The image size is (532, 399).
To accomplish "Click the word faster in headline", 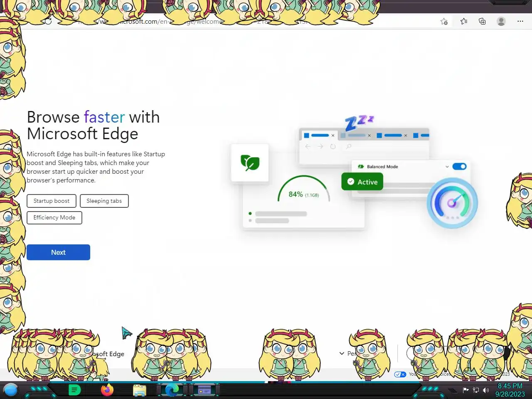I will (x=104, y=117).
